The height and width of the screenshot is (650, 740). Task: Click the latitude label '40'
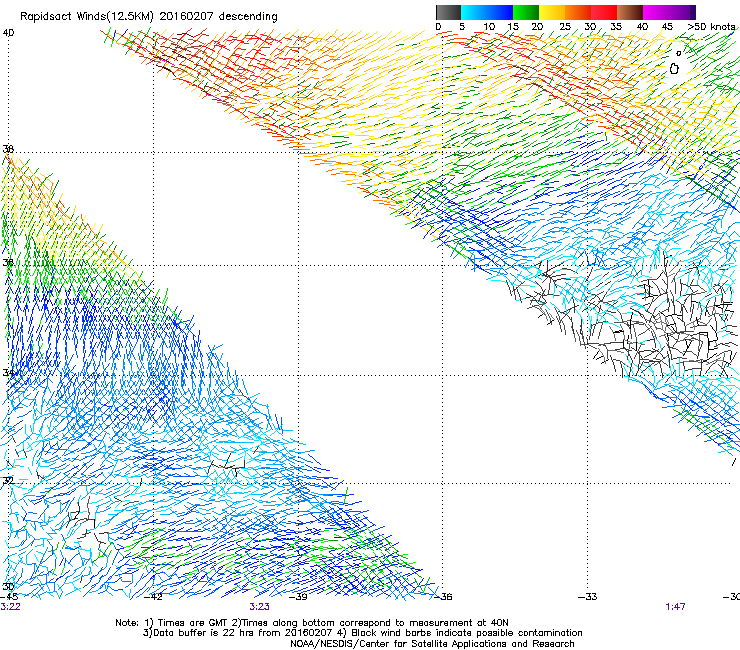pyautogui.click(x=8, y=33)
